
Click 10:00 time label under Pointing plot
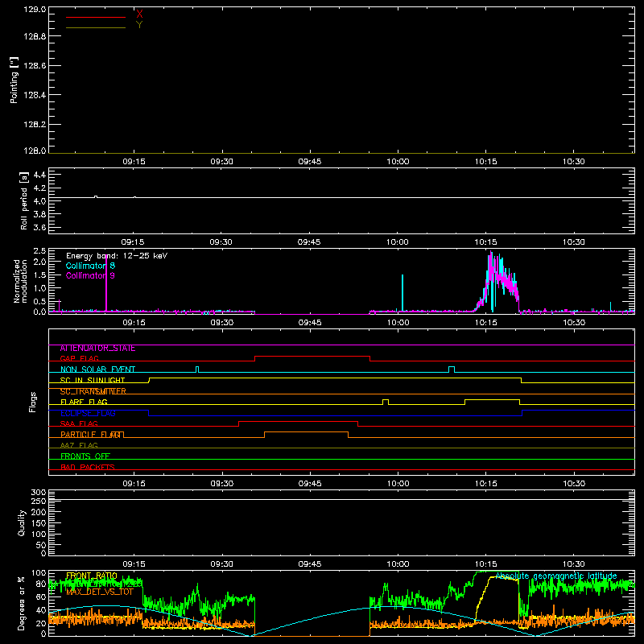click(x=398, y=162)
